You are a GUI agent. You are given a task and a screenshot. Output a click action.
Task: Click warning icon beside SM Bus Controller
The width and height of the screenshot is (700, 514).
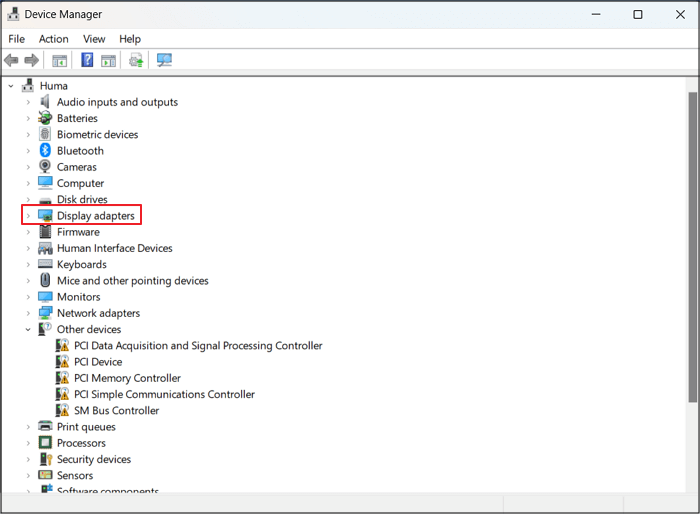pyautogui.click(x=62, y=410)
